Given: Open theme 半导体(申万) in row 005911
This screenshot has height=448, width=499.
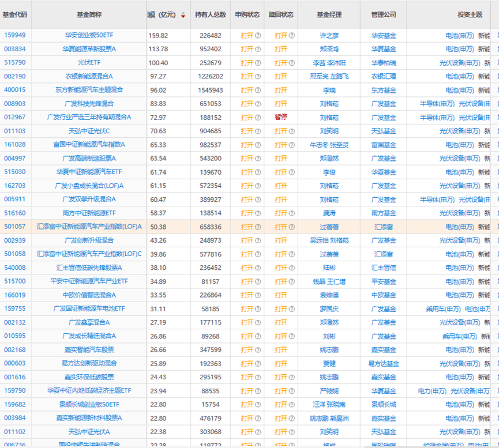Looking at the screenshot, I should tap(437, 200).
